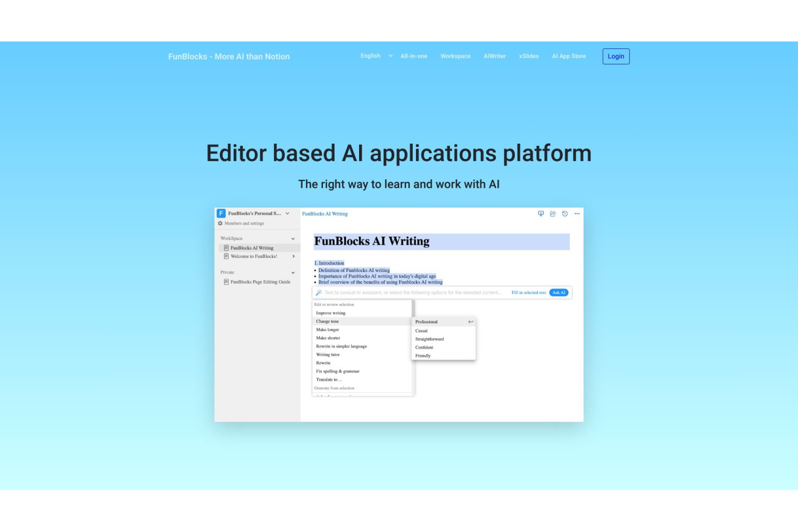Open the version history clock icon
The image size is (798, 532).
pyautogui.click(x=565, y=213)
